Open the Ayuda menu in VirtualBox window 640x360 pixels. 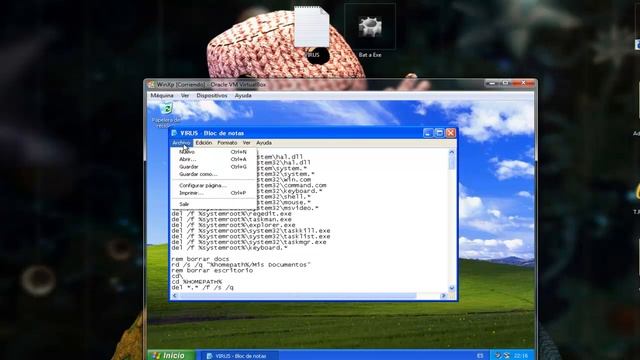243,96
